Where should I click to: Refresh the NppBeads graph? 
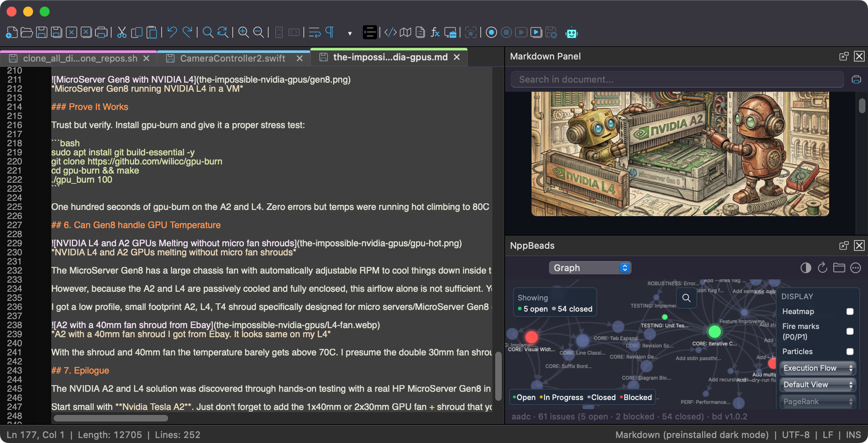pyautogui.click(x=822, y=268)
